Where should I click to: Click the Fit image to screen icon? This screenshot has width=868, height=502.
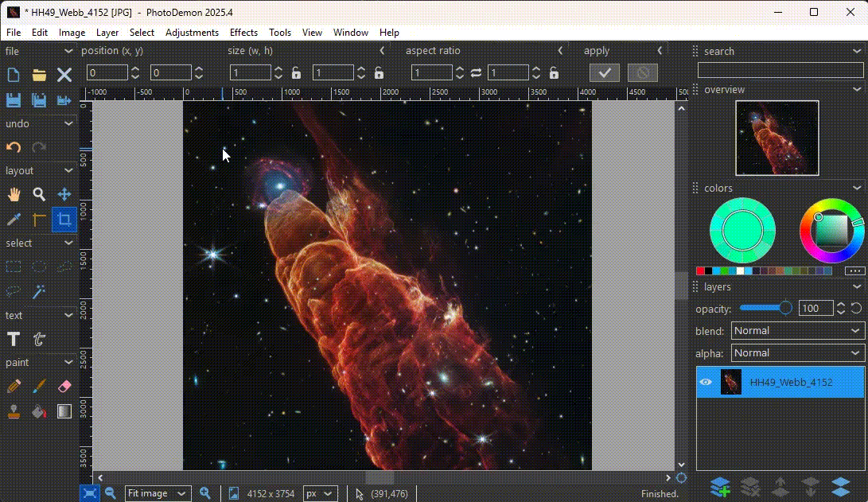[x=90, y=493]
